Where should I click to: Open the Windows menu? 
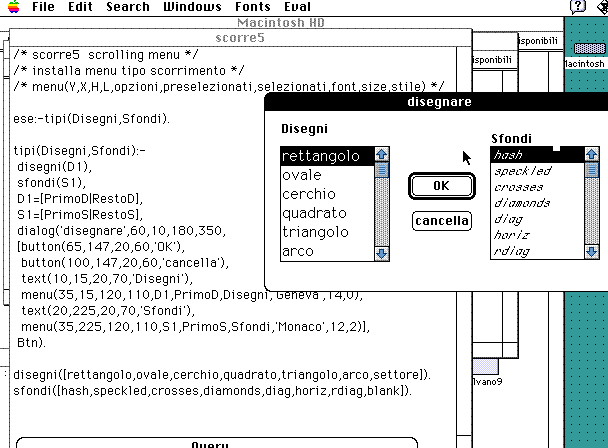192,7
